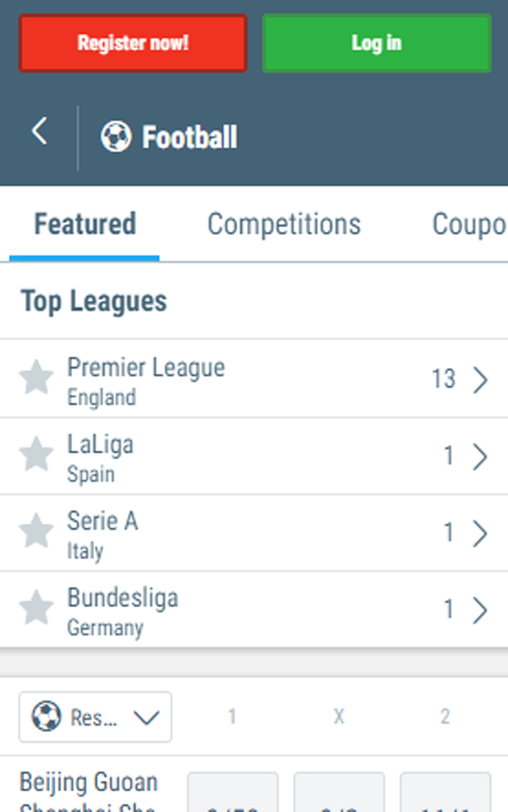Open Bundesliga right arrow chevron
The width and height of the screenshot is (508, 812).
[480, 610]
